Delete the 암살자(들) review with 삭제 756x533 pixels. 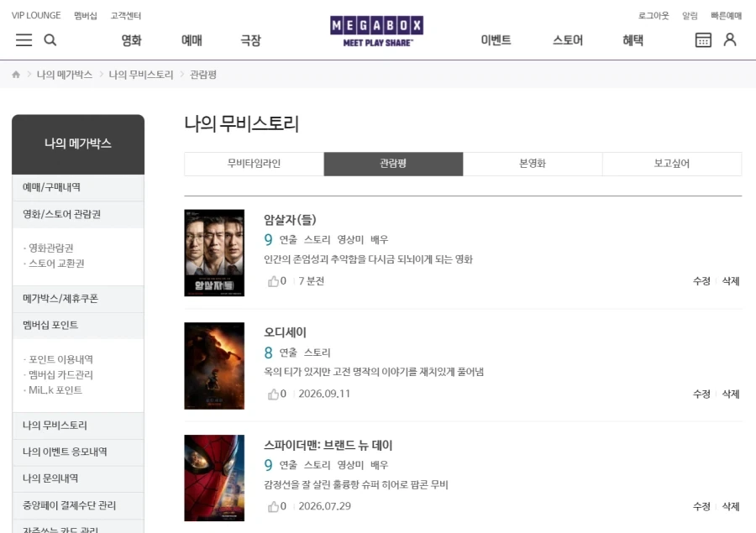[731, 281]
